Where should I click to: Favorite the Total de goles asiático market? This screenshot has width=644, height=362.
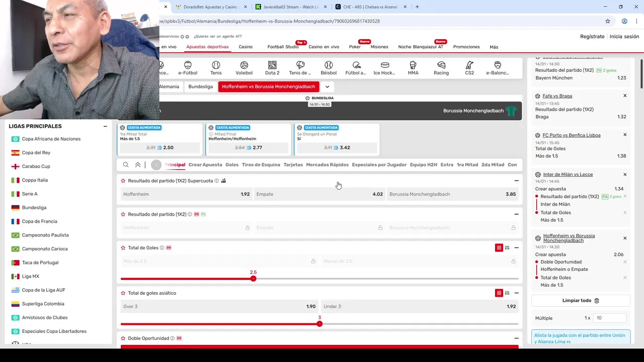[x=123, y=293]
